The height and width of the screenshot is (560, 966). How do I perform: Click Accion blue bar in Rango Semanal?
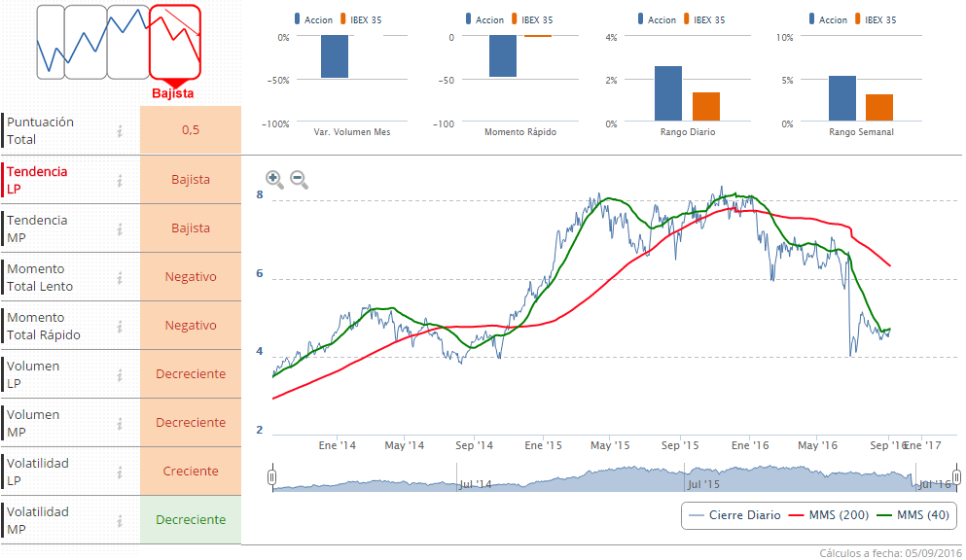point(841,99)
